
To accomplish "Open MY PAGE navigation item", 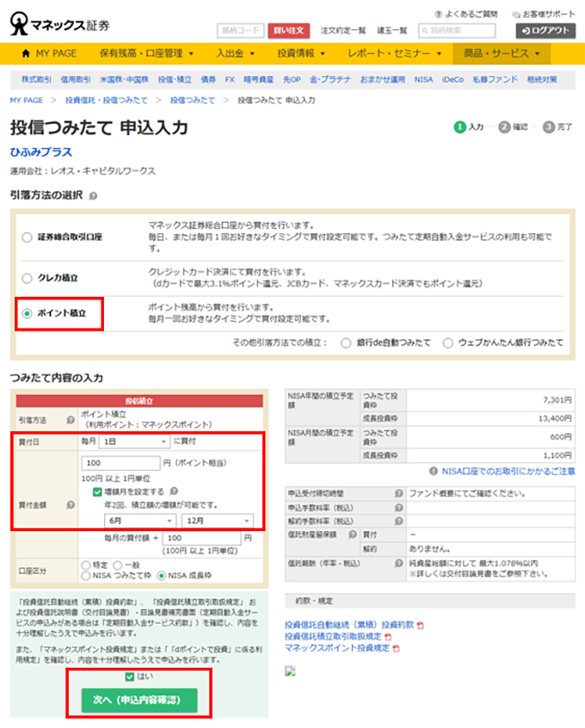I will (x=49, y=53).
